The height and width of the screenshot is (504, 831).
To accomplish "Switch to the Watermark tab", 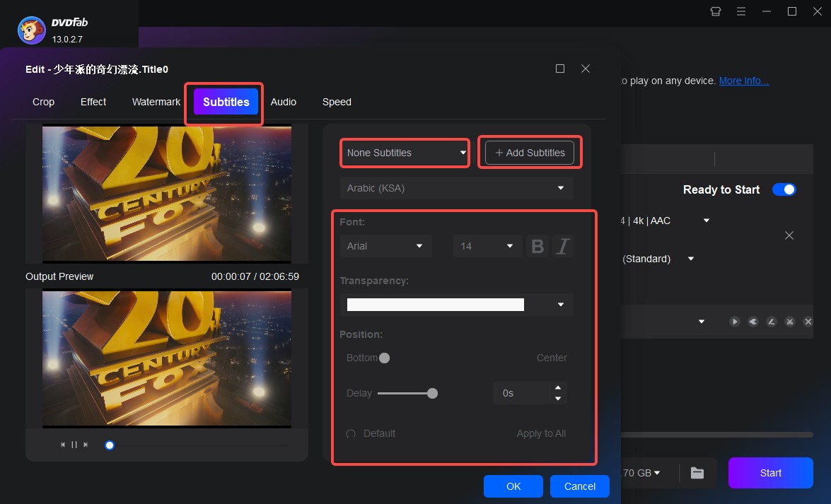I will pyautogui.click(x=156, y=102).
